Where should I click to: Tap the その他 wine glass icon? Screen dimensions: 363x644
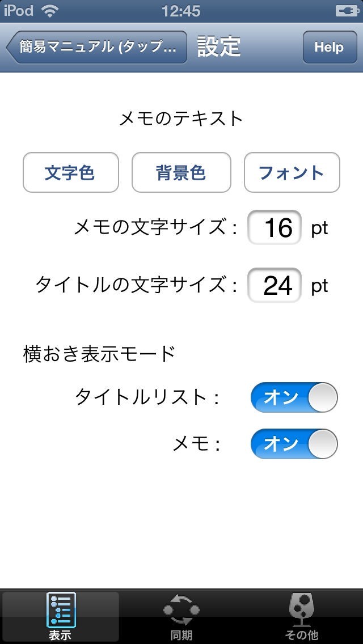click(x=301, y=610)
